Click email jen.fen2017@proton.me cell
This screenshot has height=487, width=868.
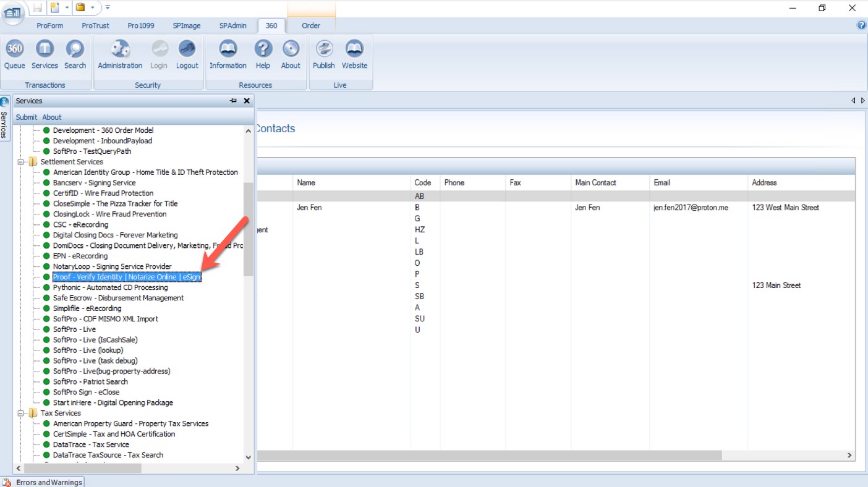(691, 208)
